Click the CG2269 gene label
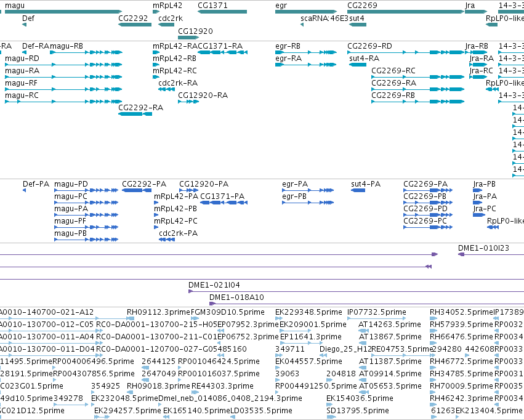This screenshot has width=524, height=420. click(x=362, y=6)
